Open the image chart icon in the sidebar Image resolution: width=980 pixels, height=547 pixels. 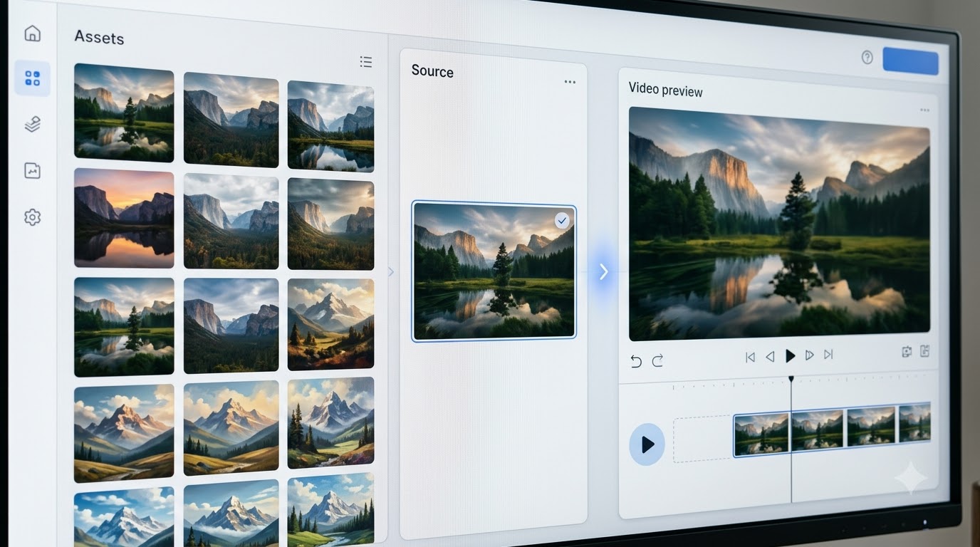[x=32, y=170]
